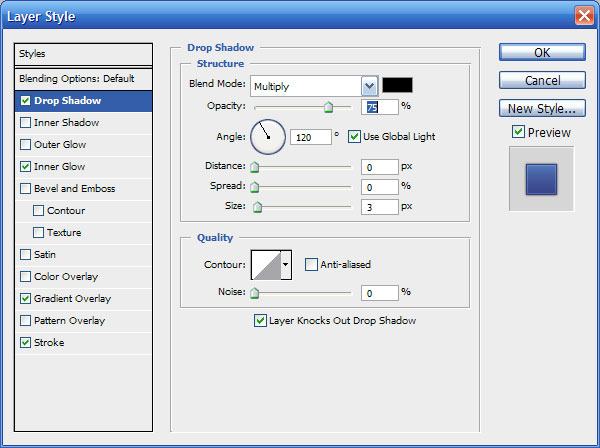Disable the Inner Glow checkbox

point(25,167)
